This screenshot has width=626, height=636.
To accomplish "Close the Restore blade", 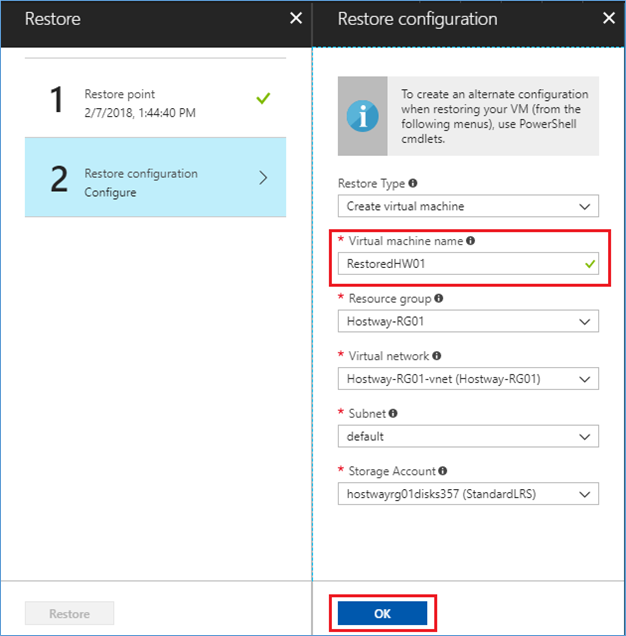I will click(296, 18).
